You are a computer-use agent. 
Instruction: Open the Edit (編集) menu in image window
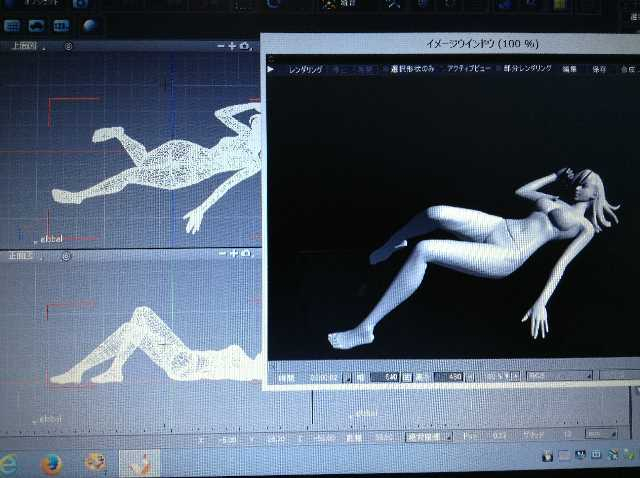point(569,69)
